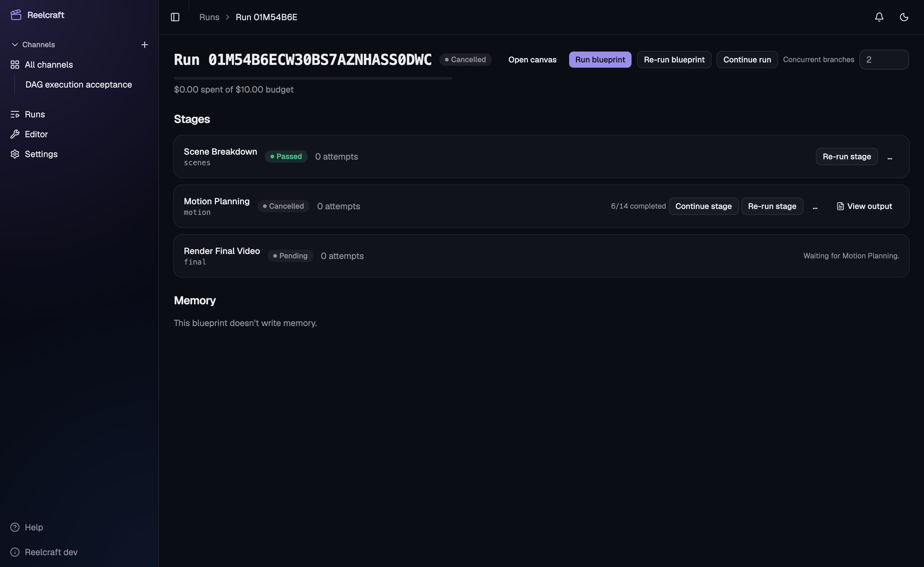Click the Passed status badge
Viewport: 924px width, 567px height.
(286, 156)
